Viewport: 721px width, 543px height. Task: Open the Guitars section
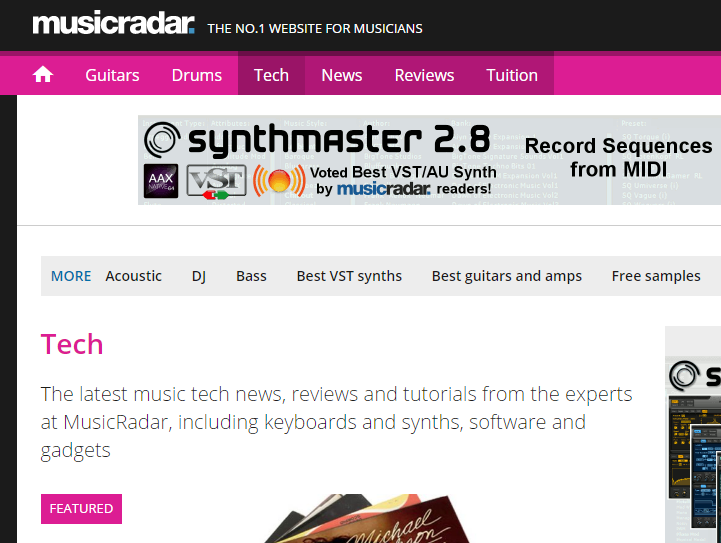tap(112, 75)
